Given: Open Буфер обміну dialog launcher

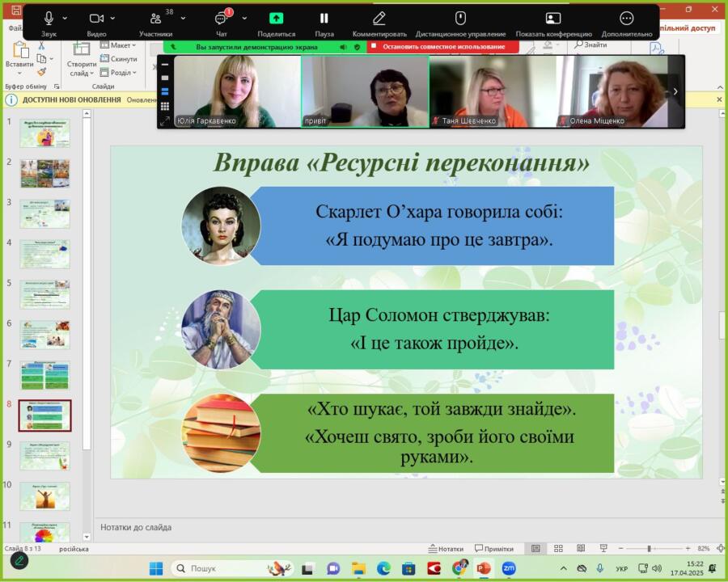Looking at the screenshot, I should [x=57, y=86].
